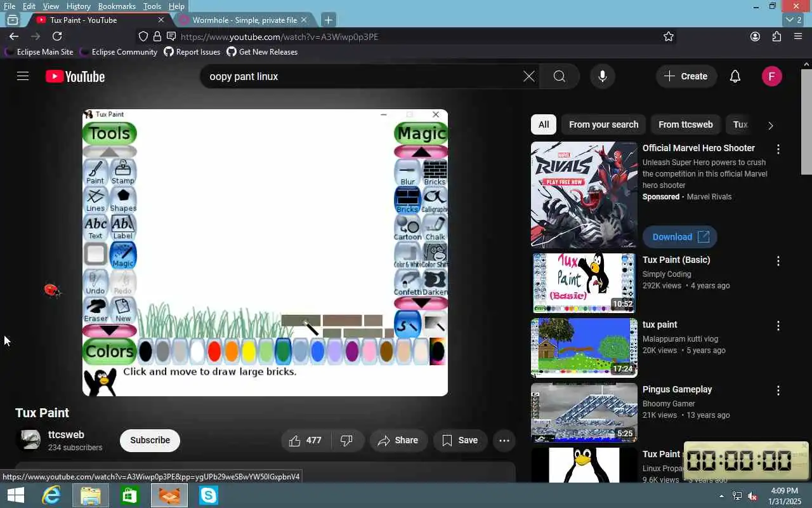Launch Internet Explorer from the taskbar
Screen dimensions: 812x508
(x=51, y=495)
